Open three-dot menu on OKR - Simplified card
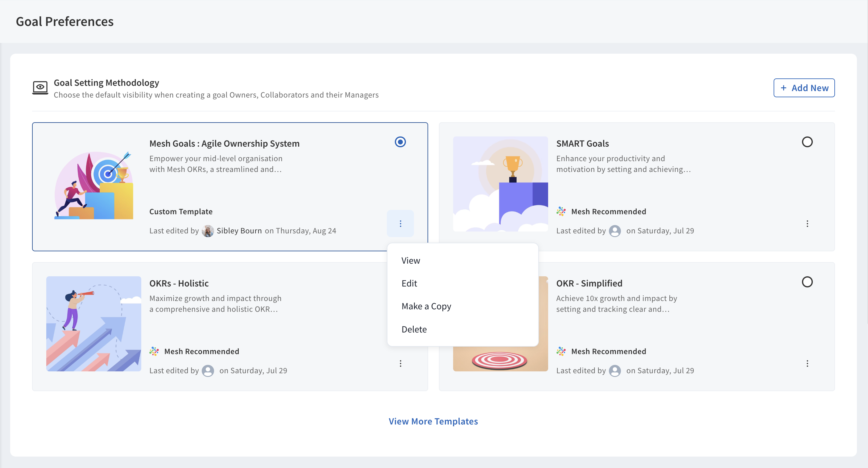The image size is (868, 468). click(807, 363)
